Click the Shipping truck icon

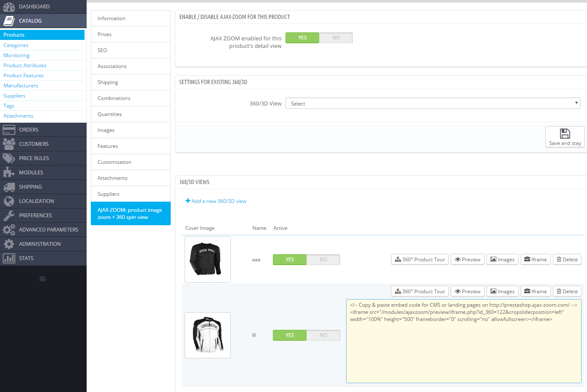click(x=9, y=187)
